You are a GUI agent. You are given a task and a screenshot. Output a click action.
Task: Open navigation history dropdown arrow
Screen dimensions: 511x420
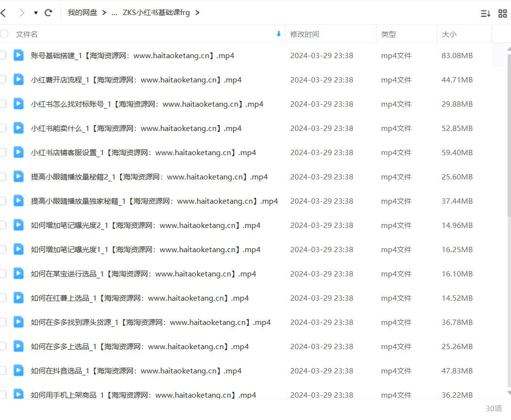coord(36,13)
